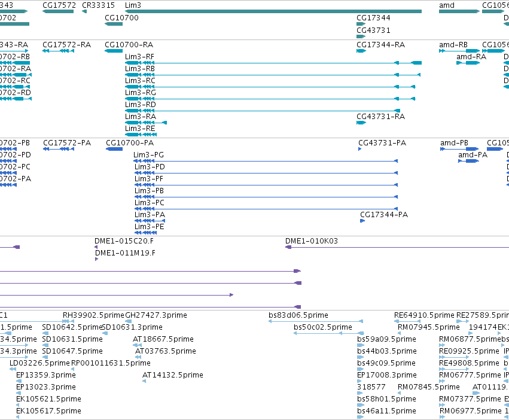The image size is (509, 420).
Task: Click transcript CG17344-RA
Action: 381,44
